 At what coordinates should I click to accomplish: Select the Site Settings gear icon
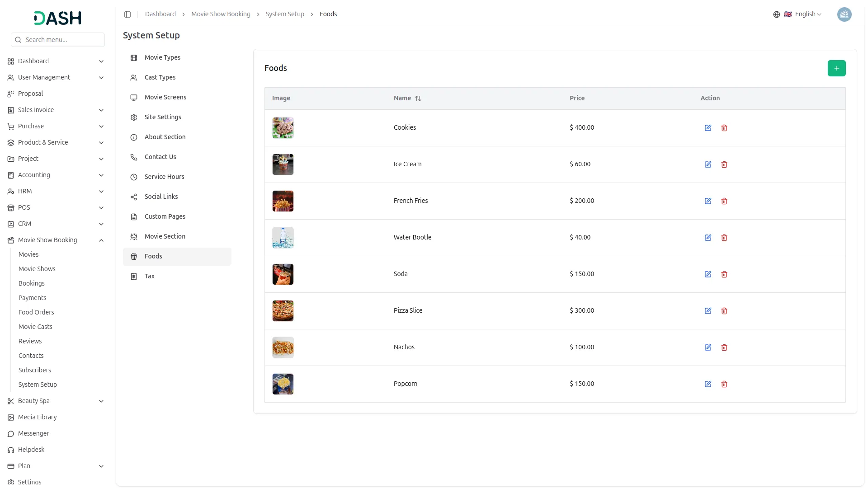point(134,117)
